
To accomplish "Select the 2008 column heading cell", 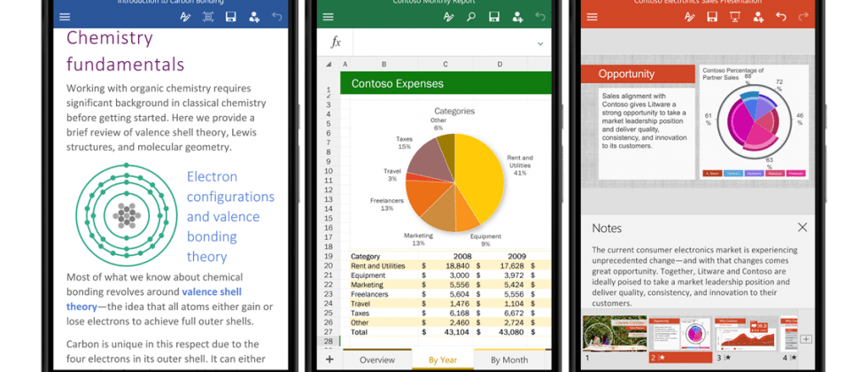I will (461, 256).
